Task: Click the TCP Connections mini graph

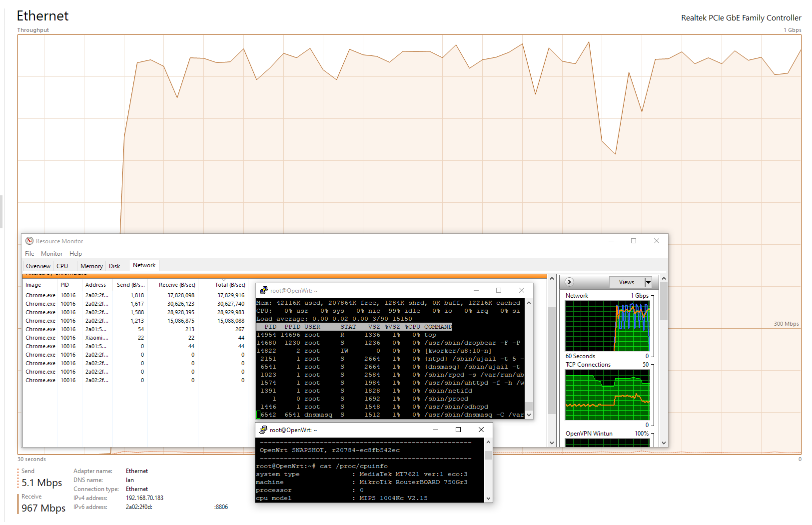Action: tap(607, 395)
